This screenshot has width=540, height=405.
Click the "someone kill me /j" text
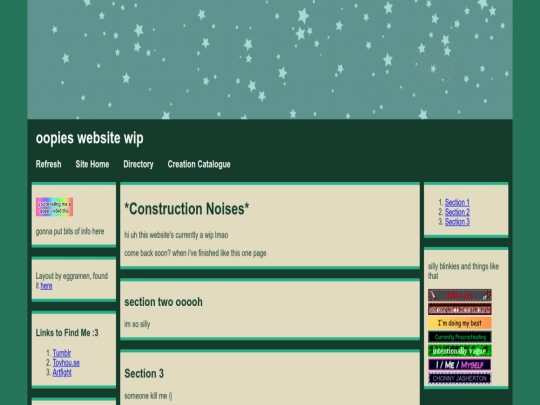pyautogui.click(x=148, y=396)
